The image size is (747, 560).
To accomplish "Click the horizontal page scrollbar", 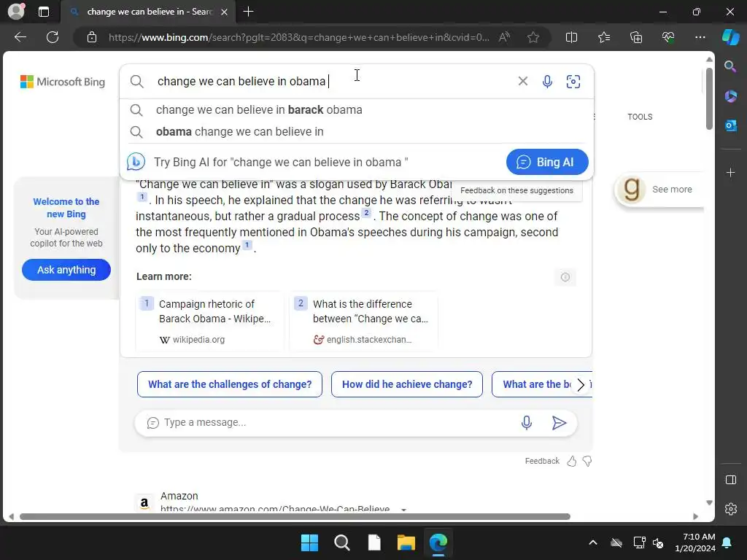I will tap(295, 517).
